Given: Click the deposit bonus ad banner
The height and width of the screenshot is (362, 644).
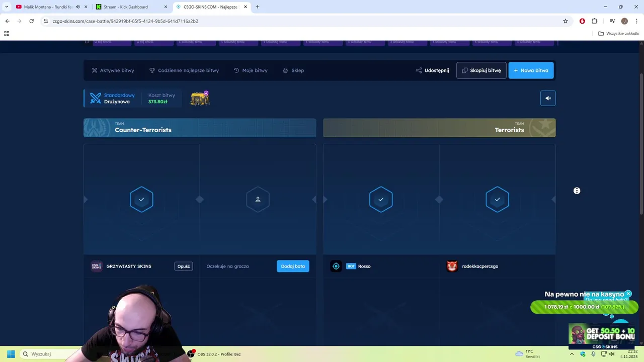Looking at the screenshot, I should click(x=602, y=336).
